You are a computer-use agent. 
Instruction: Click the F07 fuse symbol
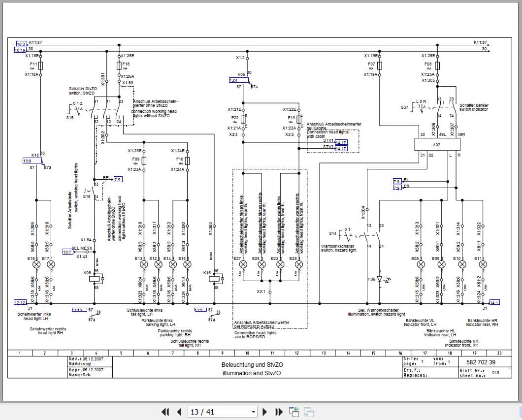(380, 65)
